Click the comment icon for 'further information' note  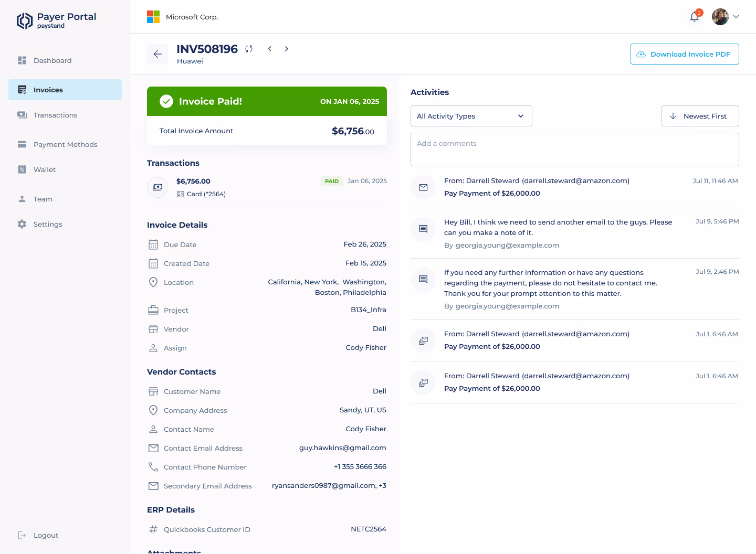click(423, 279)
